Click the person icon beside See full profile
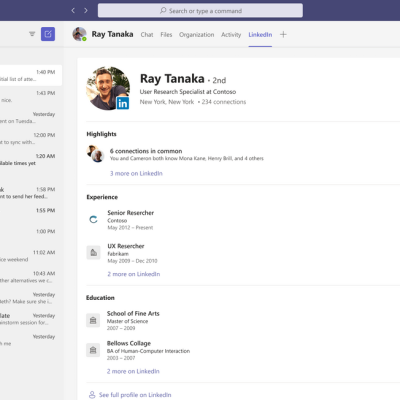This screenshot has height=400, width=400. [92, 395]
